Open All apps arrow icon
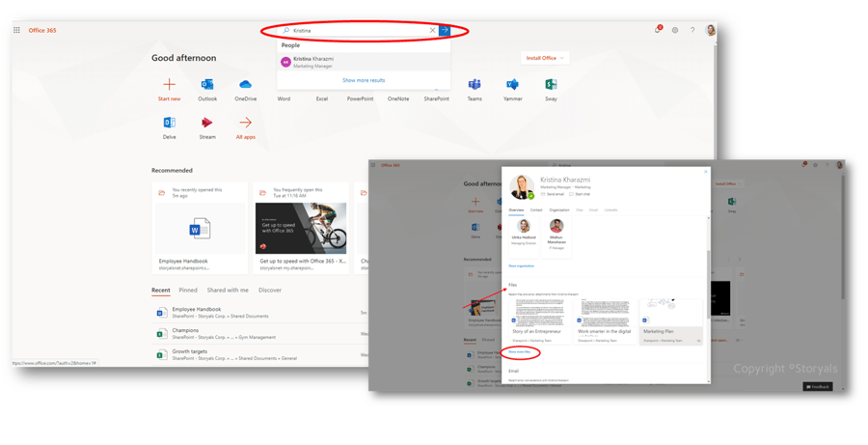This screenshot has height=445, width=868. 245,123
